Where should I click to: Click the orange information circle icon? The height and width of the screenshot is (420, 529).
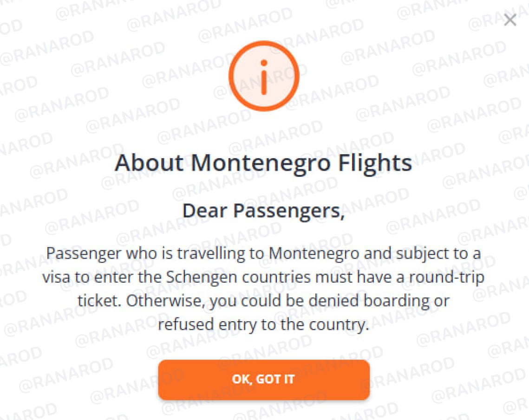264,76
